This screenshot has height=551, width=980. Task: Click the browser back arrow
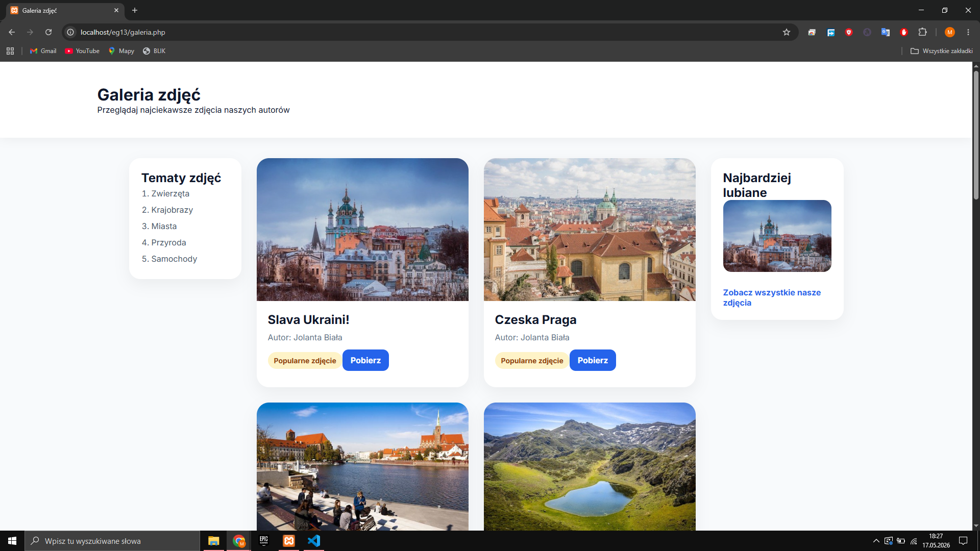pos(12,32)
